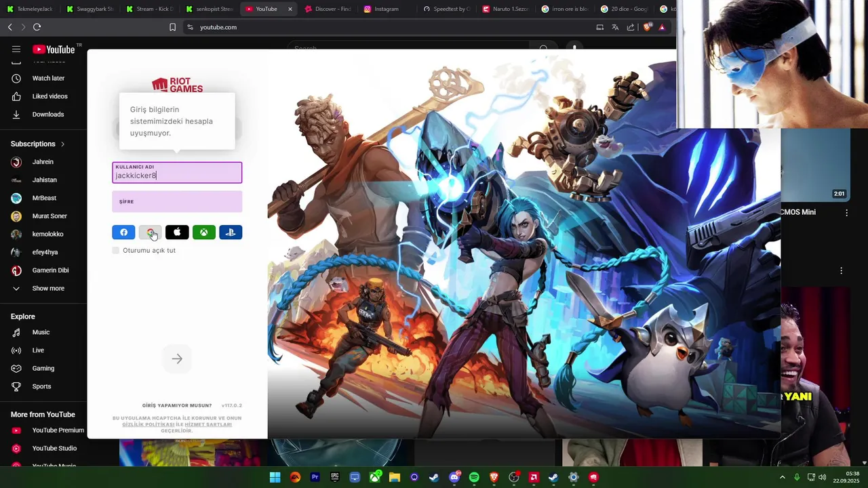Viewport: 868px width, 488px height.
Task: Open the CMOS Mini video thumbnail
Action: pyautogui.click(x=816, y=165)
